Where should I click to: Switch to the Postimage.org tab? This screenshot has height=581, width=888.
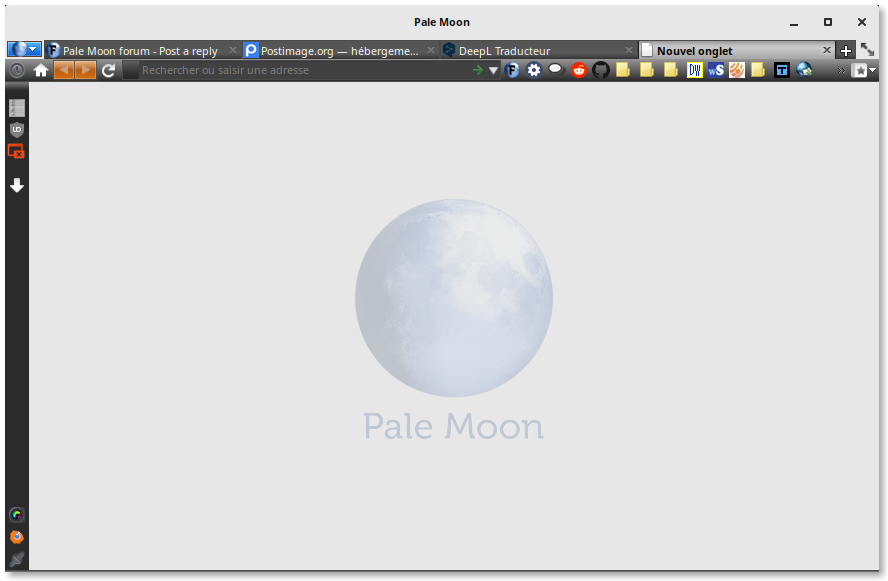click(x=340, y=50)
